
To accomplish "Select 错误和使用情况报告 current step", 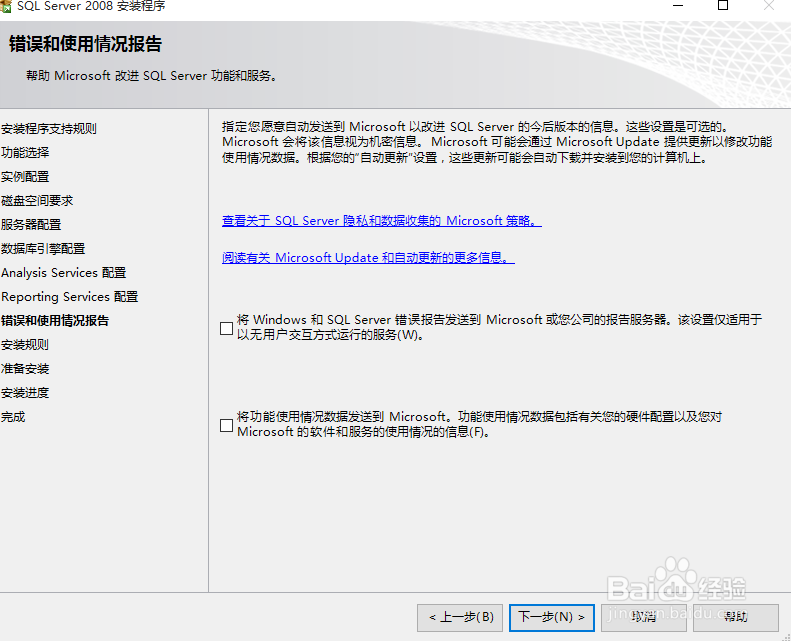I will [x=54, y=321].
